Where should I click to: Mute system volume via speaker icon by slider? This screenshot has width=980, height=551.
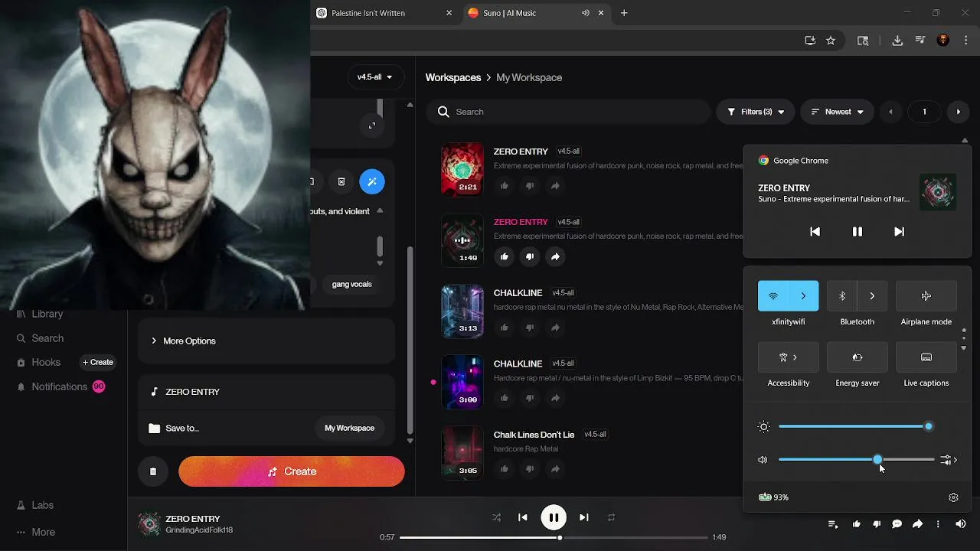tap(763, 460)
